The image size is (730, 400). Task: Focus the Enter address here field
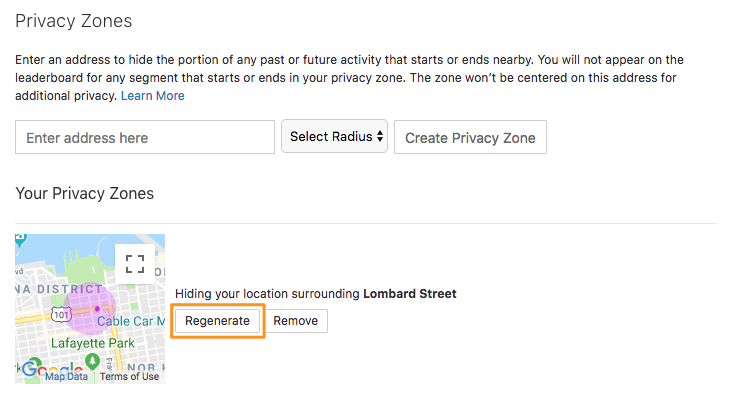coord(145,137)
